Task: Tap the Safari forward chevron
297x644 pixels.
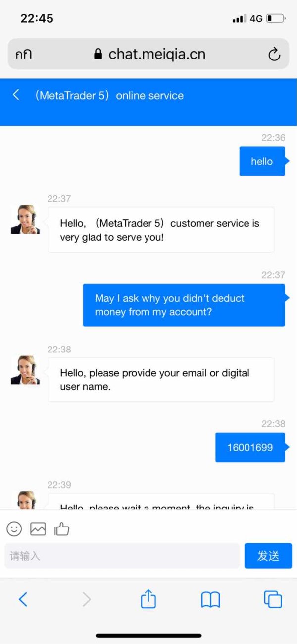Action: click(x=87, y=600)
